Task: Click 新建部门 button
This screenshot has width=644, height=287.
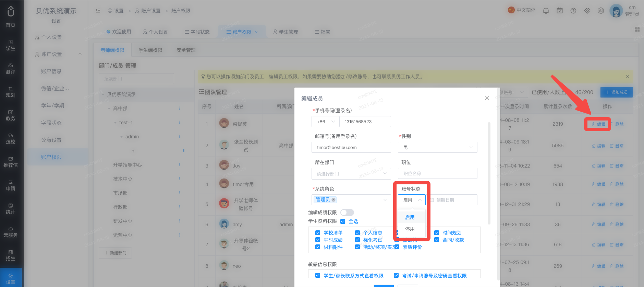Action: 116,253
